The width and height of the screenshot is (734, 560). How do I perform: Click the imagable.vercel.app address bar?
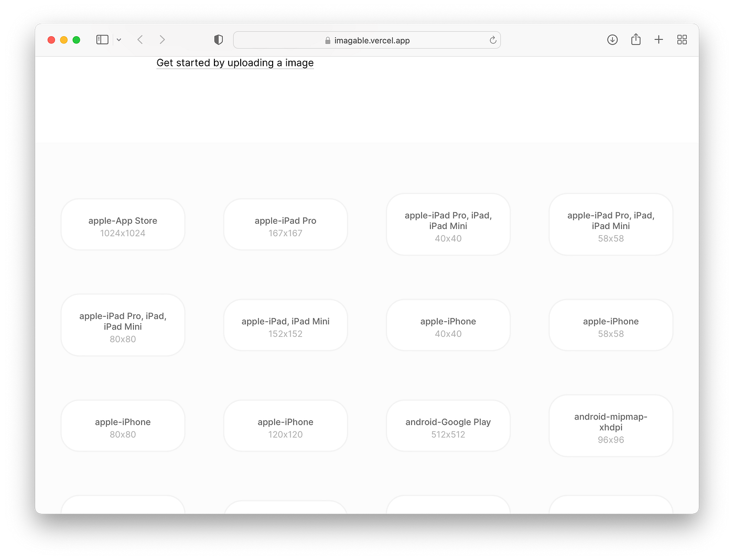click(367, 40)
